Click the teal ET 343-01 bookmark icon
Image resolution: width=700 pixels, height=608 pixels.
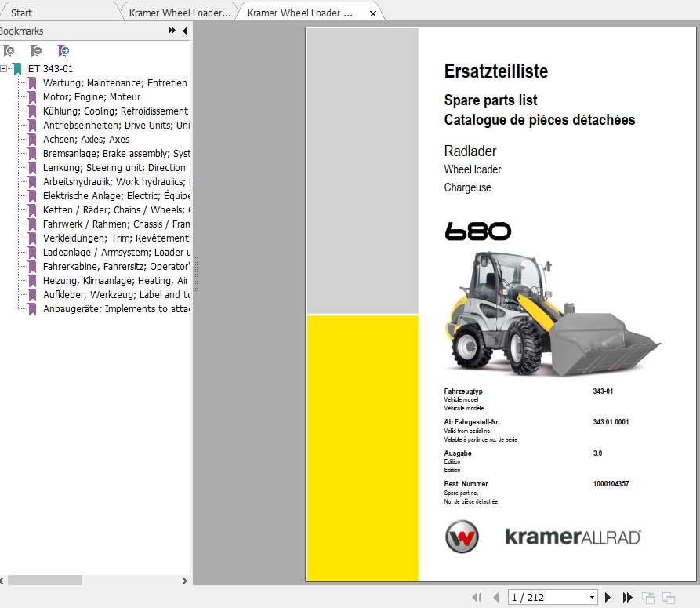[x=17, y=69]
